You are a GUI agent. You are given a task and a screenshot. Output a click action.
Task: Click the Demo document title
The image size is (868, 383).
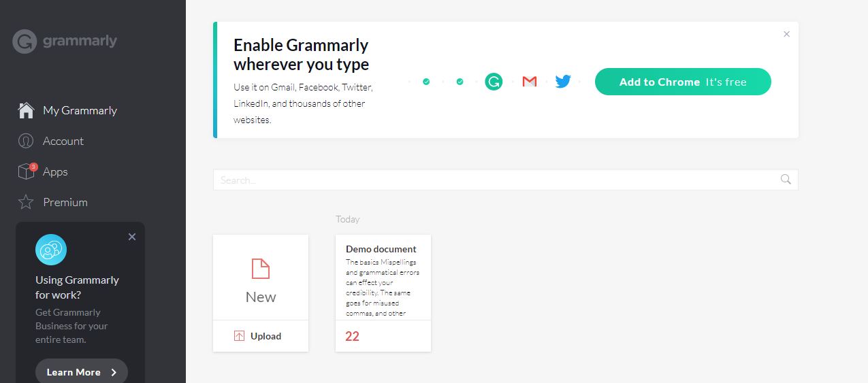coord(381,249)
